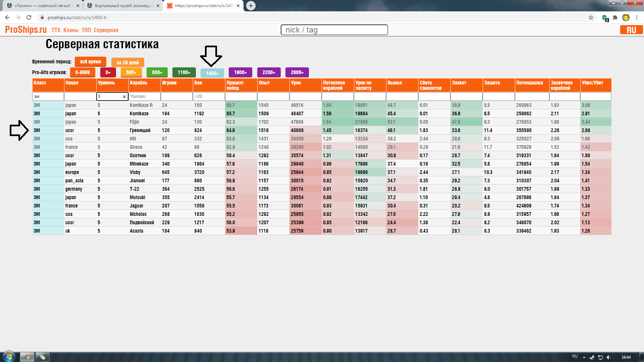Choose the 800+ Pro-Alfa filter
The image size is (644, 362).
(x=157, y=72)
